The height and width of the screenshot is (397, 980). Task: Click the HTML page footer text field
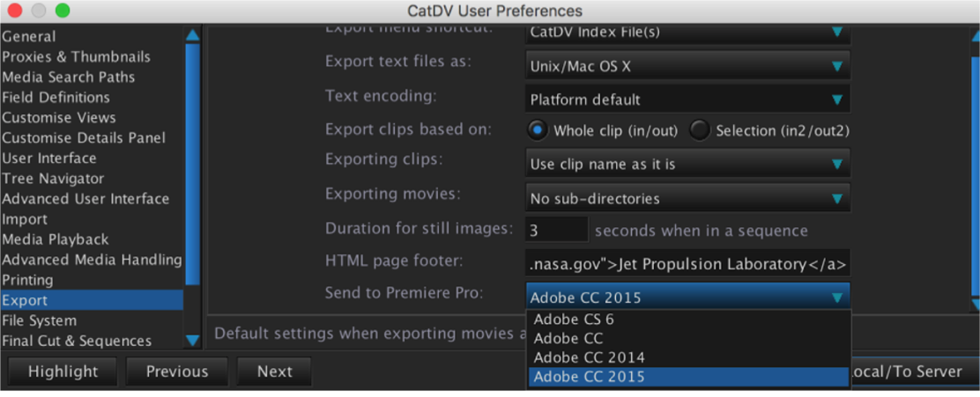pyautogui.click(x=687, y=264)
